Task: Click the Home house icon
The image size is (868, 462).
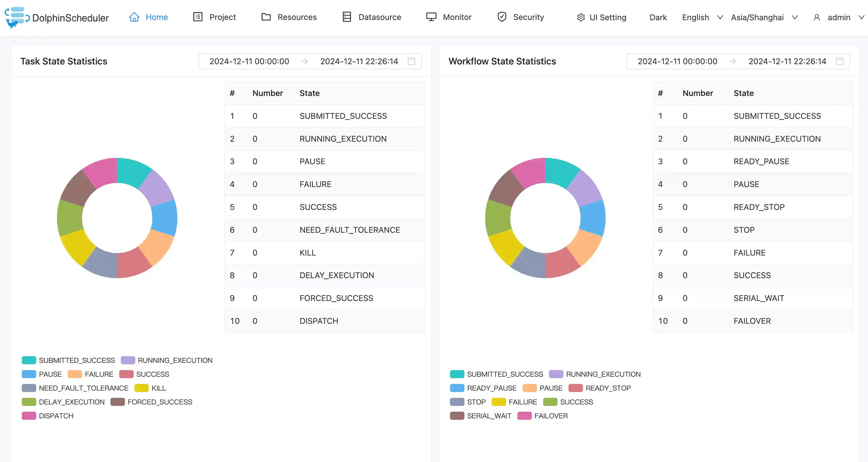Action: pyautogui.click(x=134, y=17)
